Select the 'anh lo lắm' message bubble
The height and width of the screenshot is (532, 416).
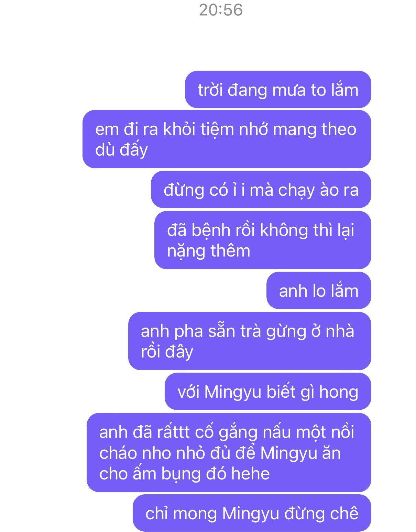pos(319,291)
